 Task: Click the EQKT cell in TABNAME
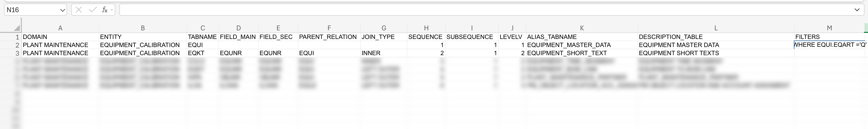click(x=196, y=53)
